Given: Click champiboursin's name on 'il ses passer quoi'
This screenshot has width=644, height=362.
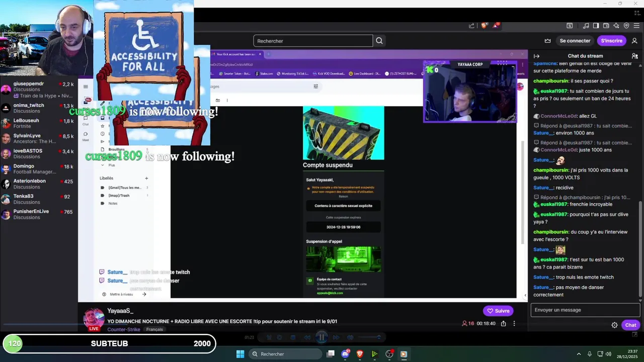Looking at the screenshot, I should point(551,81).
